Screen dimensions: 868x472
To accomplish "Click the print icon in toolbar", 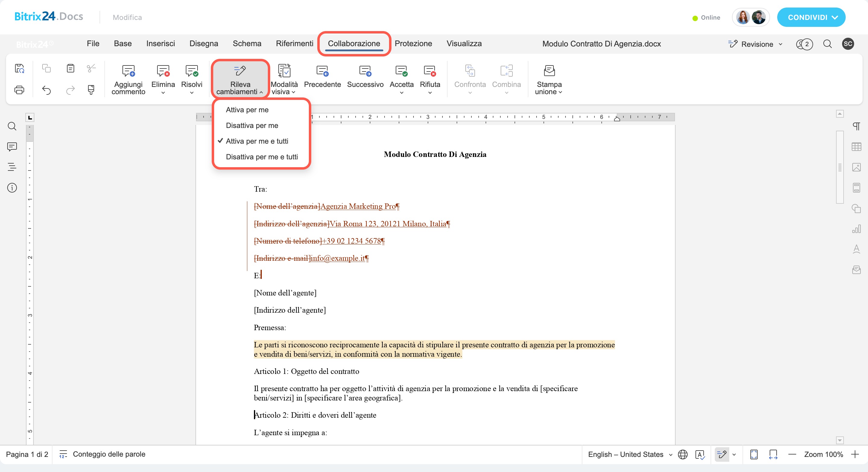I will 19,90.
